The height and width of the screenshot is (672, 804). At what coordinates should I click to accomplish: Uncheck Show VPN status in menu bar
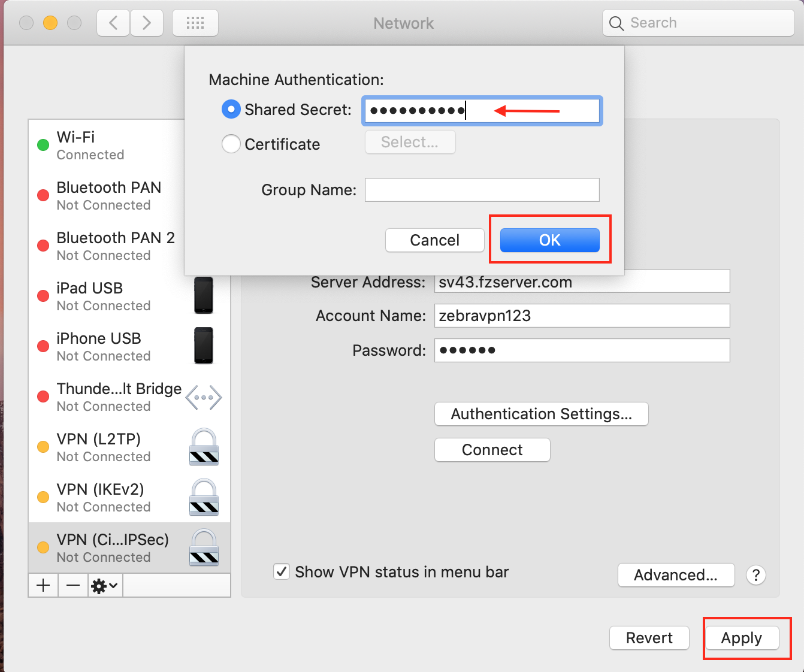[x=282, y=571]
